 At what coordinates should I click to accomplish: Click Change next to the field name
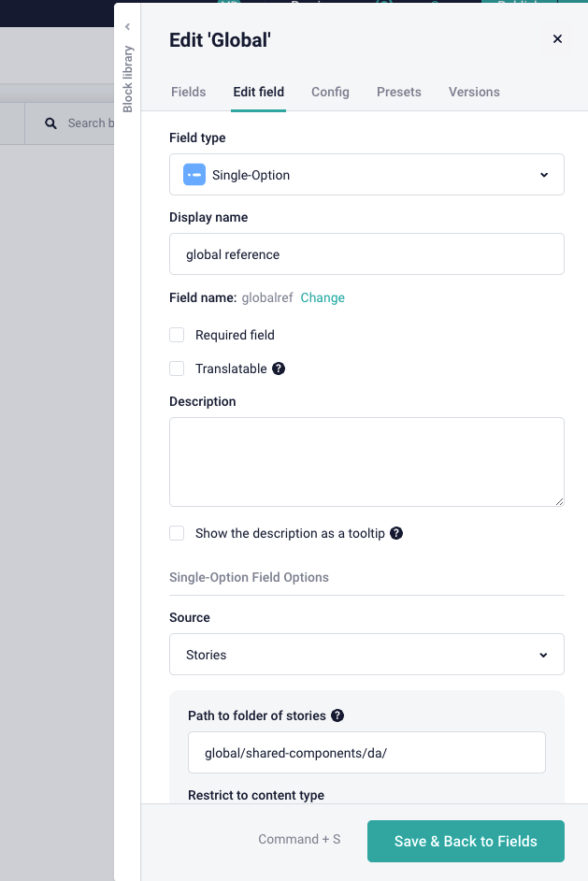click(323, 297)
